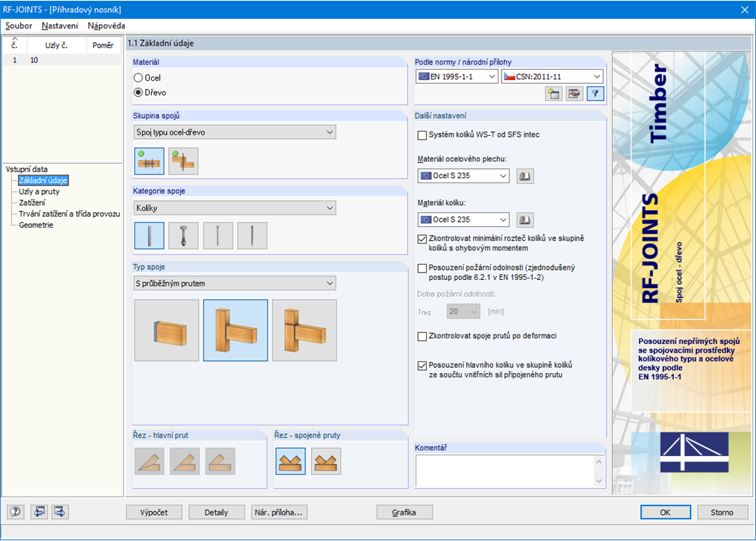756x541 pixels.
Task: Open dowel material library
Action: [x=525, y=220]
